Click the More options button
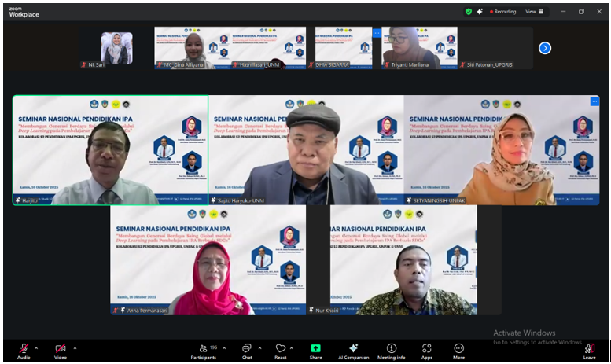This screenshot has width=611, height=364. 458,348
